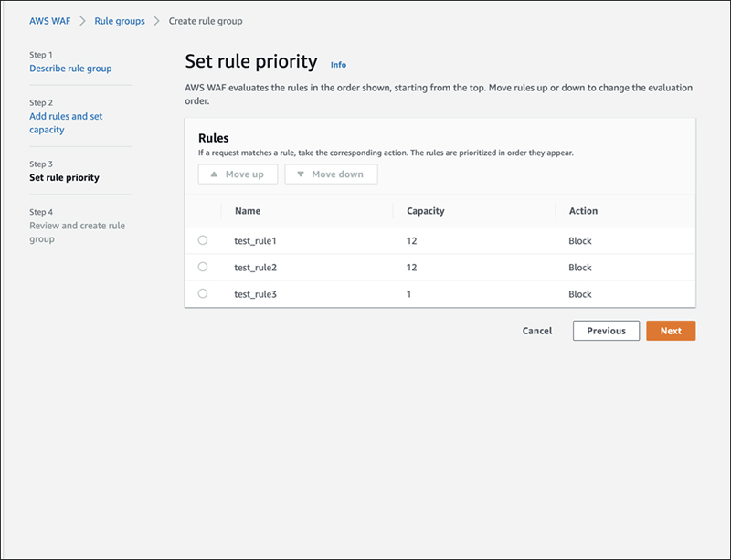Click the Previous button

[x=606, y=331]
